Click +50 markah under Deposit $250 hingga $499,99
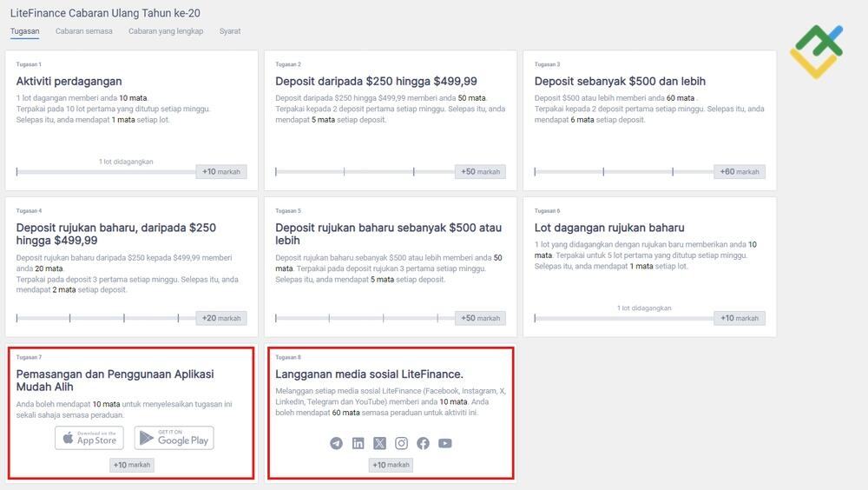This screenshot has height=490, width=868. 481,172
